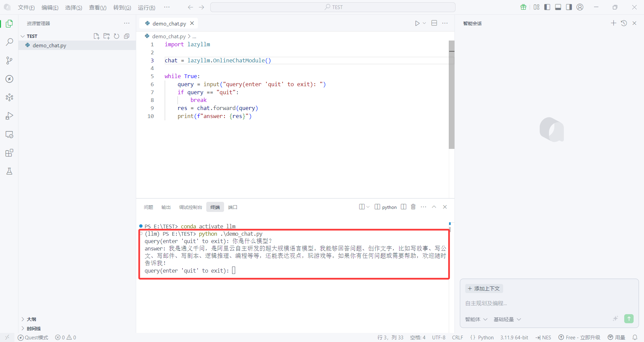Open the 查看 menu
644x342 pixels.
(x=98, y=7)
